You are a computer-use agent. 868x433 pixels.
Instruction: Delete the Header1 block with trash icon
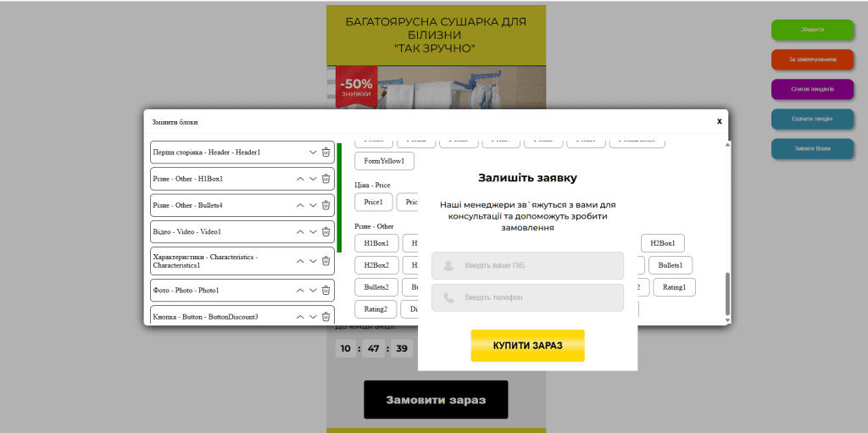pos(326,153)
